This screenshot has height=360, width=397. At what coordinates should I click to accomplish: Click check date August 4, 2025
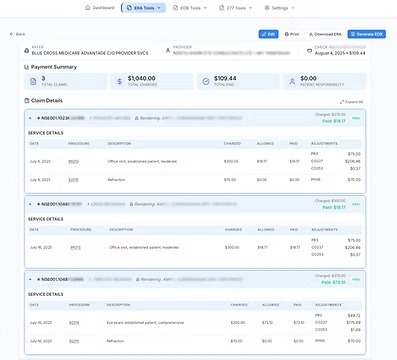pos(329,53)
